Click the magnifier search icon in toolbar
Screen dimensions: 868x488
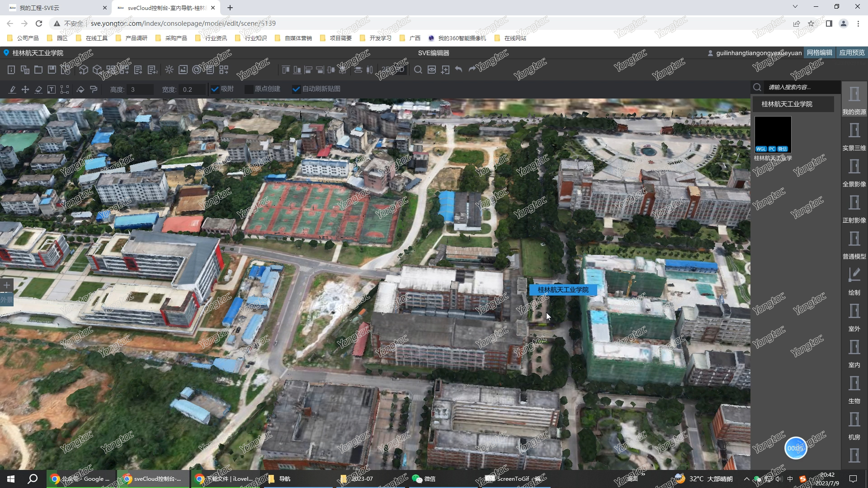418,70
